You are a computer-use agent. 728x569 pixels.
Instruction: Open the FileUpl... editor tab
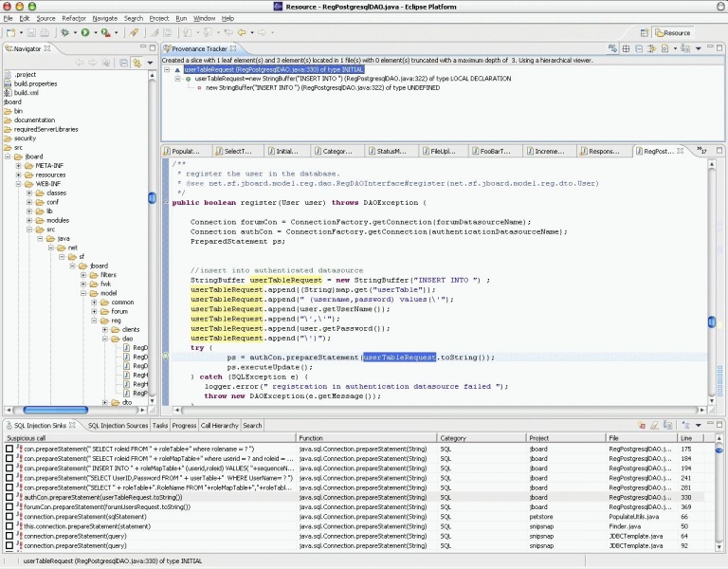(443, 151)
